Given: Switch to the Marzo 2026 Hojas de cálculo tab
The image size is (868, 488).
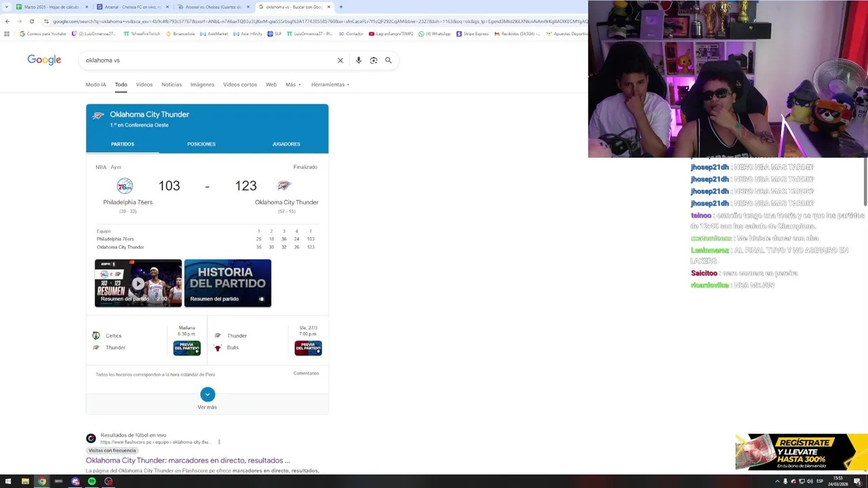Looking at the screenshot, I should (x=52, y=7).
